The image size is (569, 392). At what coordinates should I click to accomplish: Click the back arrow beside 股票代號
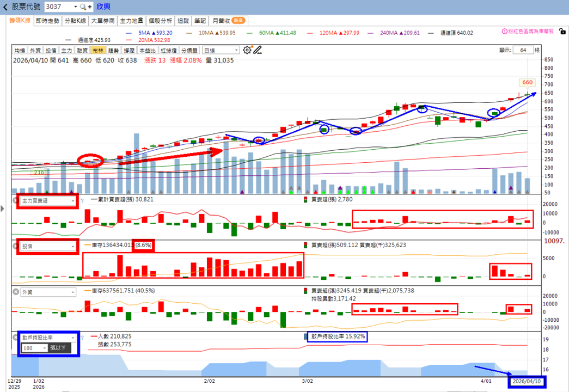5,7
